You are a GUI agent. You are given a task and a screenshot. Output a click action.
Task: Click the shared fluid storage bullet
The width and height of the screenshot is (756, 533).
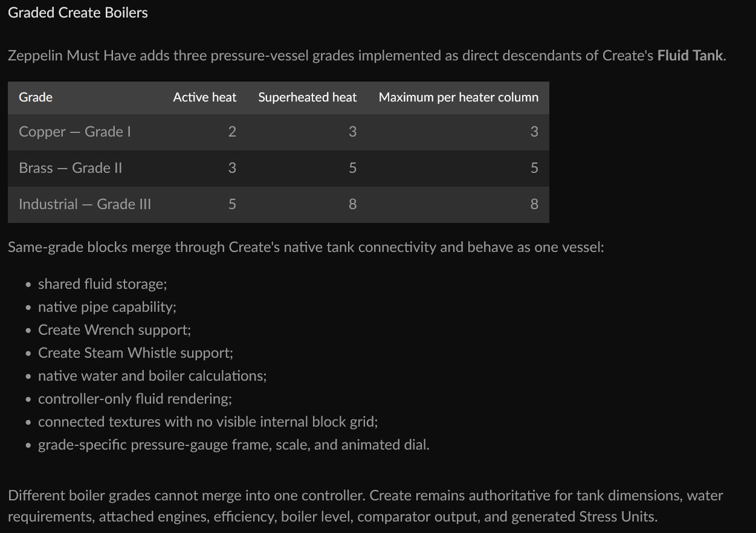pyautogui.click(x=102, y=284)
